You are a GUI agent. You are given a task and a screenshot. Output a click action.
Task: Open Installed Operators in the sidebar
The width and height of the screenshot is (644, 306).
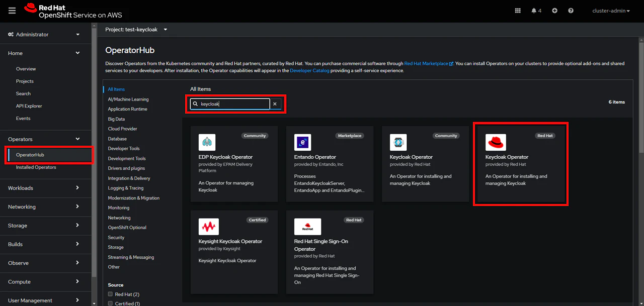point(36,167)
